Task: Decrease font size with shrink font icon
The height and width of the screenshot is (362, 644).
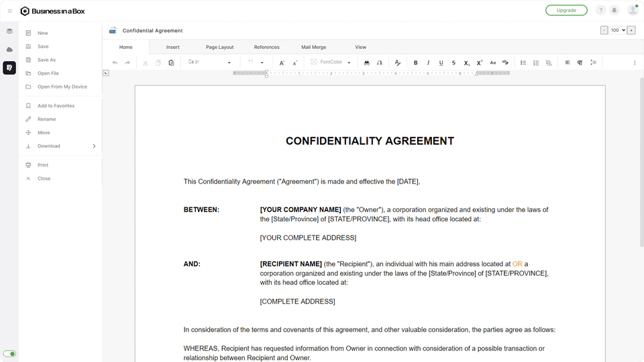Action: (x=295, y=63)
